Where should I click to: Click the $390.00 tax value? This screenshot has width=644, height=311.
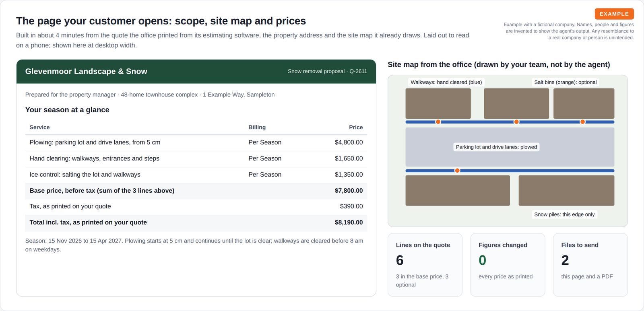tap(351, 206)
